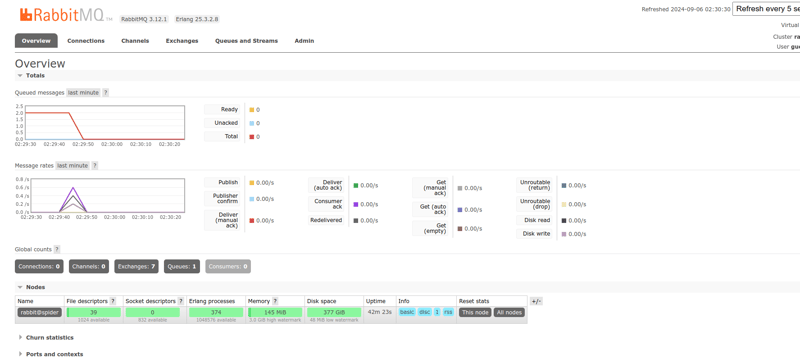The width and height of the screenshot is (800, 363).
Task: Click the 39 file descriptors bar
Action: click(94, 312)
